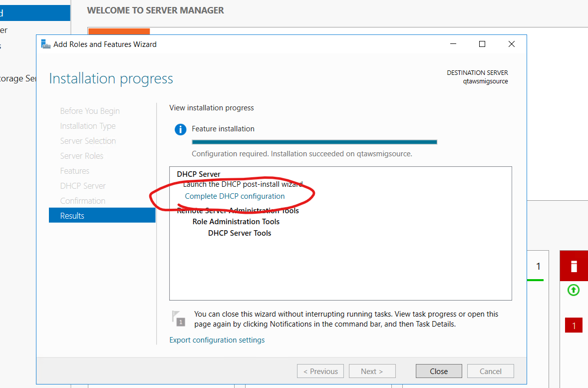Click the blue info icon beside Feature installation

[180, 129]
